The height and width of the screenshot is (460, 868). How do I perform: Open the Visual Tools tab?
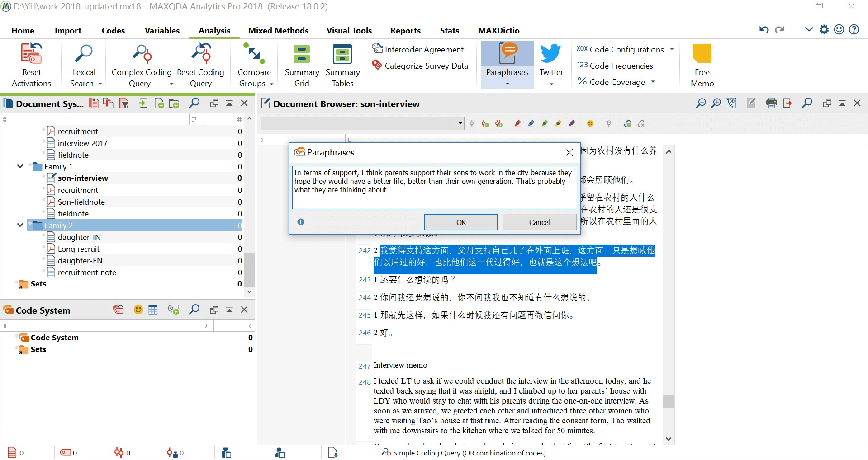(x=349, y=30)
